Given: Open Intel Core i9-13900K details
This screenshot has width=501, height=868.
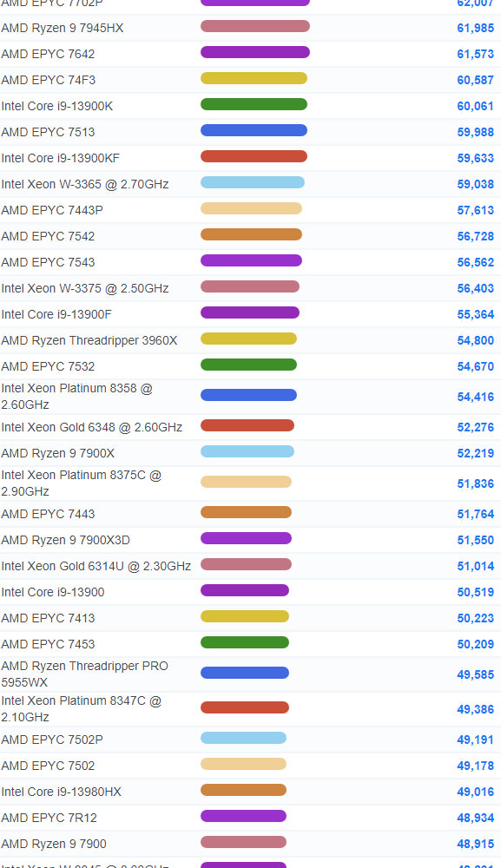Looking at the screenshot, I should tap(57, 106).
